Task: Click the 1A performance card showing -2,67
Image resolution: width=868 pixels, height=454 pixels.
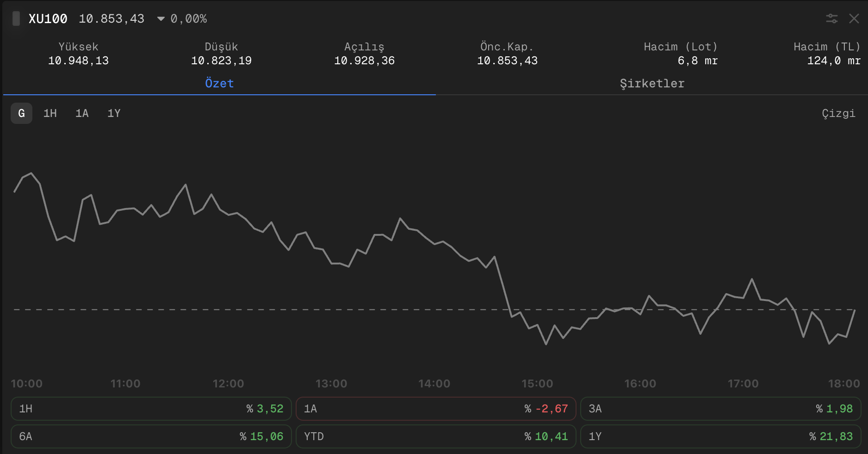Action: 435,409
